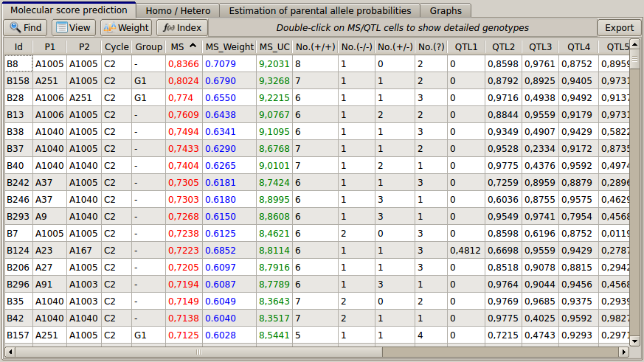Click the horizontal scrollbar thumb
This screenshot has height=362, width=644.
[x=199, y=352]
